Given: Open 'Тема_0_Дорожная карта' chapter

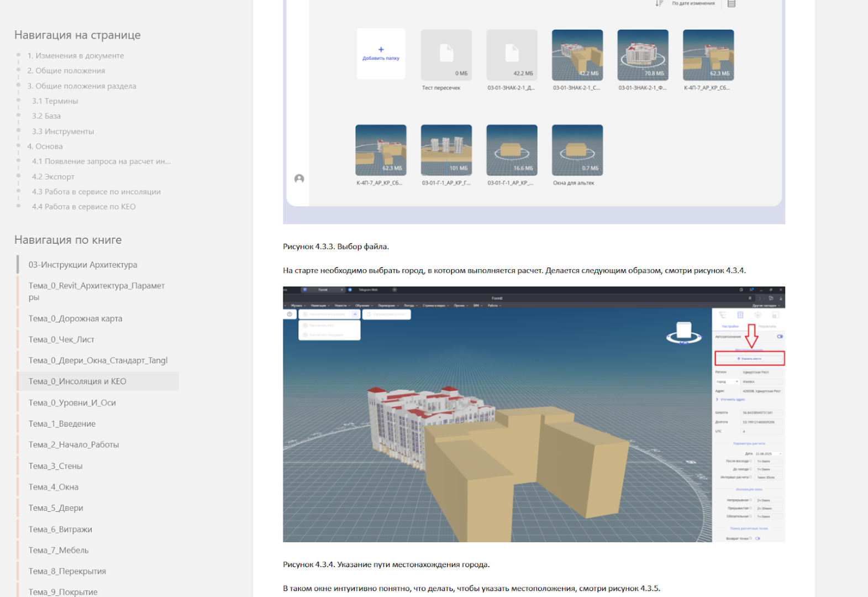Looking at the screenshot, I should click(x=75, y=318).
